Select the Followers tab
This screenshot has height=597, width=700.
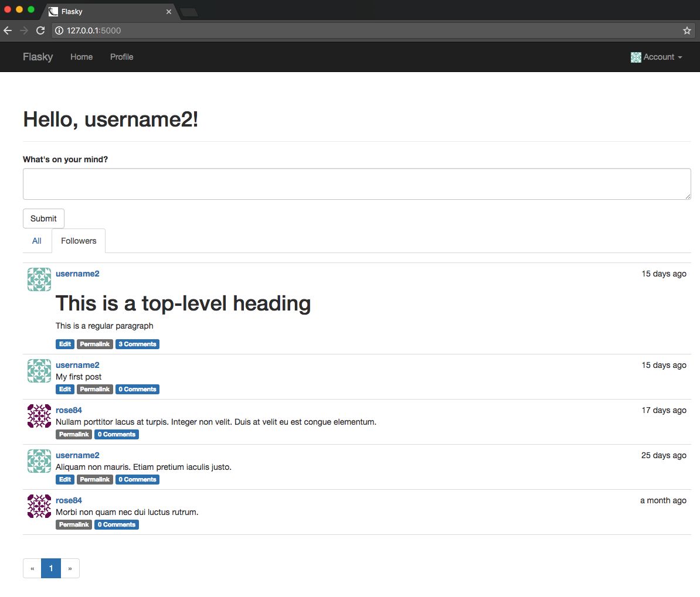79,241
